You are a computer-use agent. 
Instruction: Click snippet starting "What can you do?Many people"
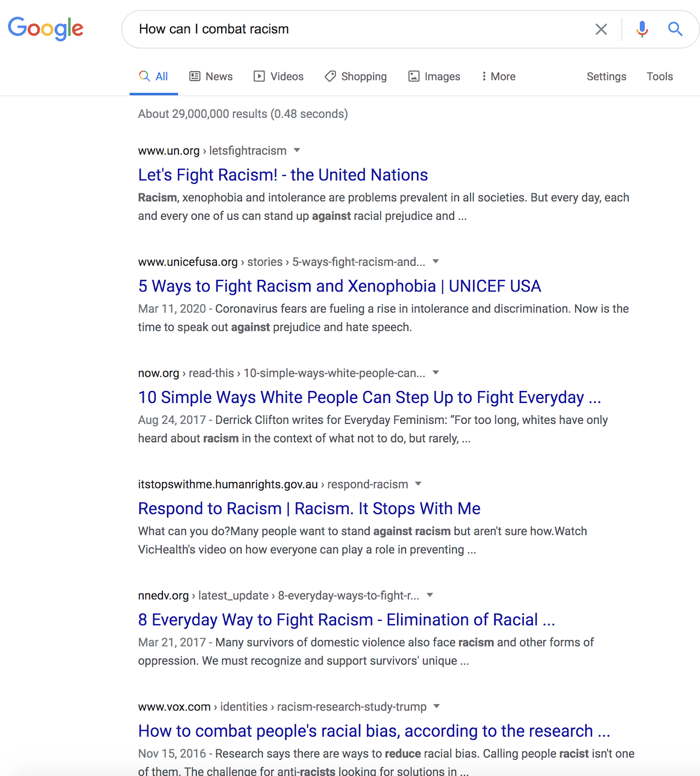362,540
